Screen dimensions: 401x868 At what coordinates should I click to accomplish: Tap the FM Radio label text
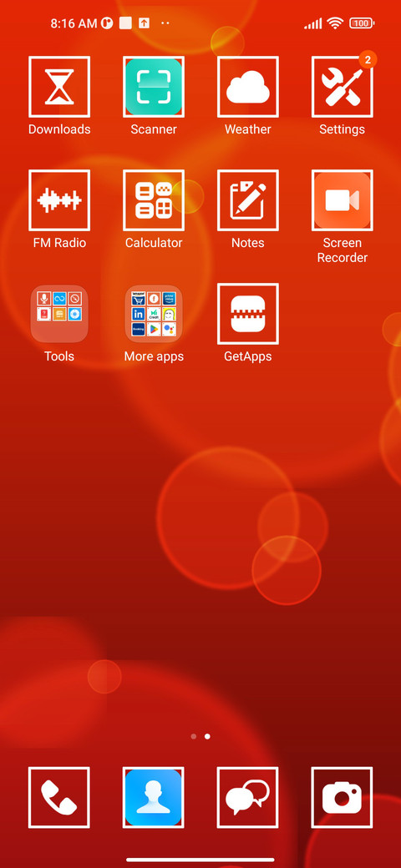(x=59, y=243)
